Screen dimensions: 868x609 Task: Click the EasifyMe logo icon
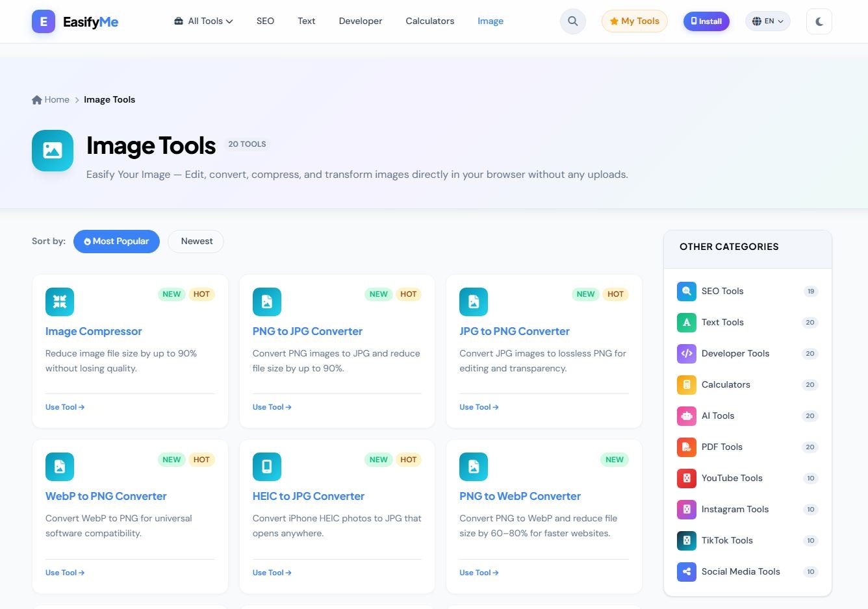pyautogui.click(x=44, y=21)
